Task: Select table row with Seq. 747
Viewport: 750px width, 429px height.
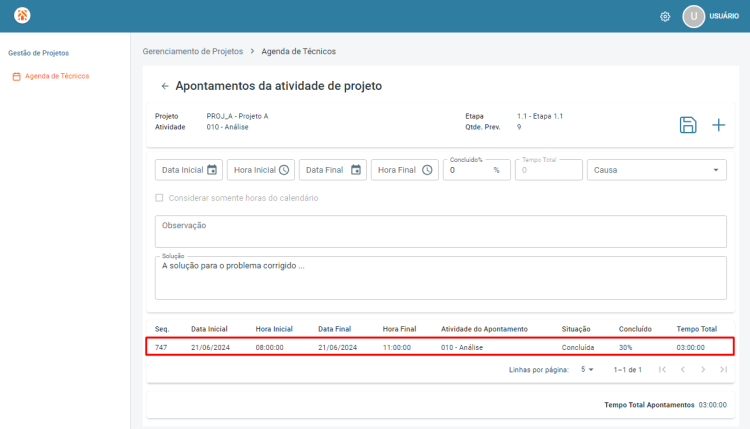Action: tap(440, 347)
